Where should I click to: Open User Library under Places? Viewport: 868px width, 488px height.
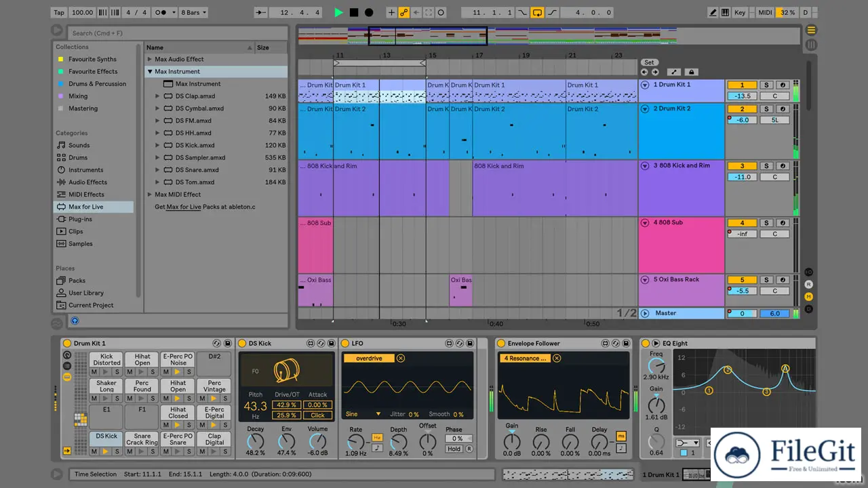[x=86, y=293]
